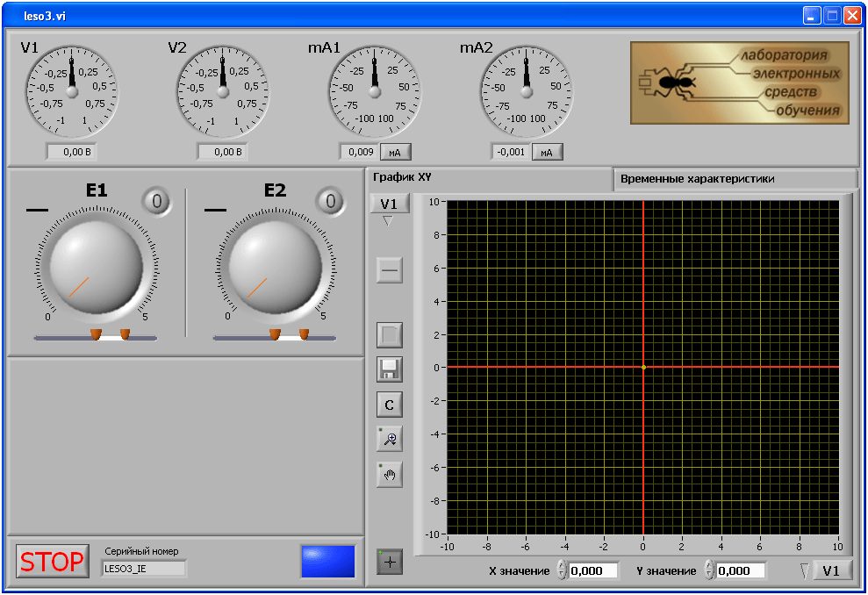This screenshot has width=868, height=595.
Task: Toggle the blue indicator light button
Action: coord(327,562)
